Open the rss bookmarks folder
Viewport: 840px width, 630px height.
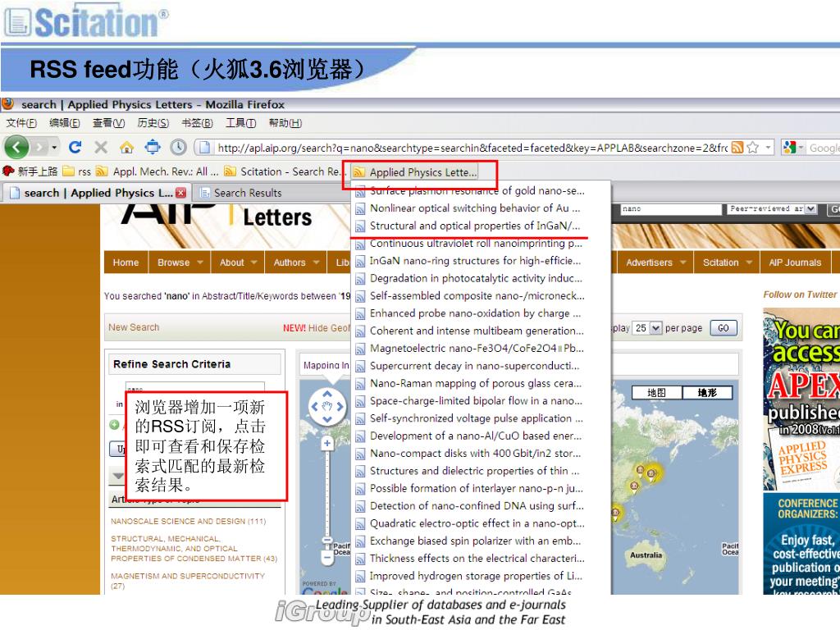click(76, 171)
